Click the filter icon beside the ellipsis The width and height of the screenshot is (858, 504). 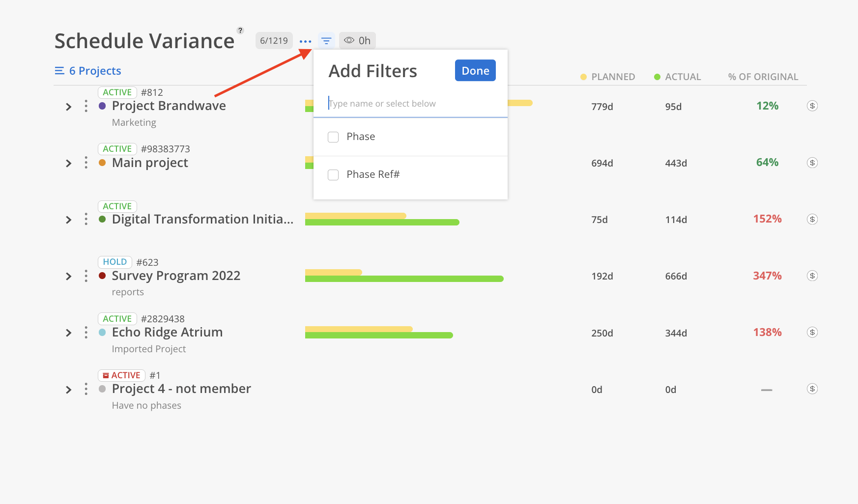[326, 41]
